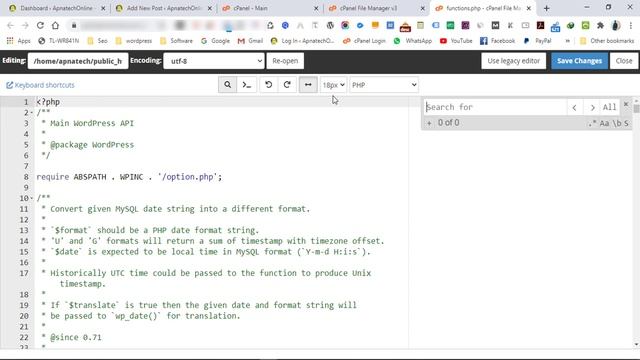Image resolution: width=640 pixels, height=360 pixels.
Task: Close the cPanel editor via Close button
Action: (624, 61)
